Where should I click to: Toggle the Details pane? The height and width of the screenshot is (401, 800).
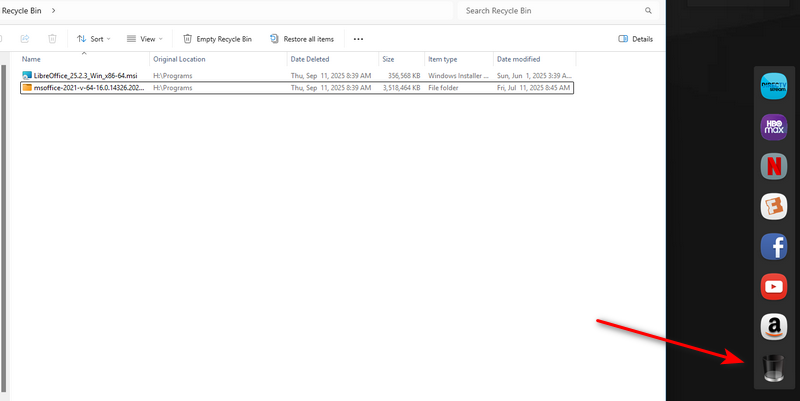(x=636, y=39)
